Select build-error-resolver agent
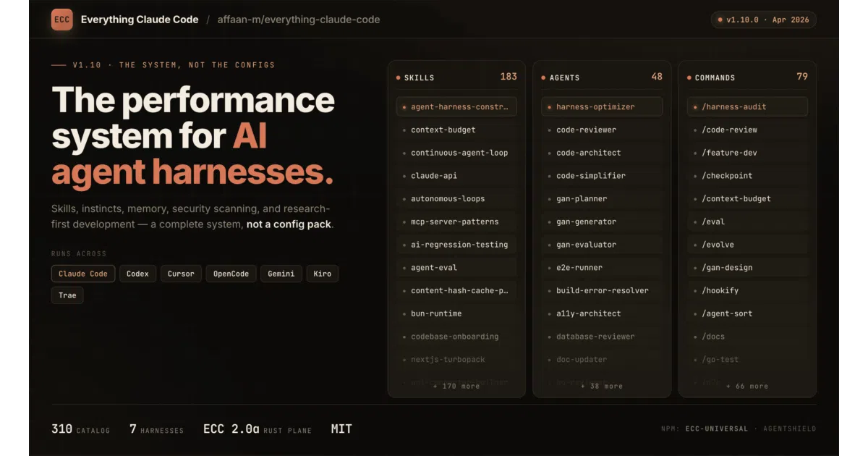This screenshot has width=868, height=456. tap(602, 291)
